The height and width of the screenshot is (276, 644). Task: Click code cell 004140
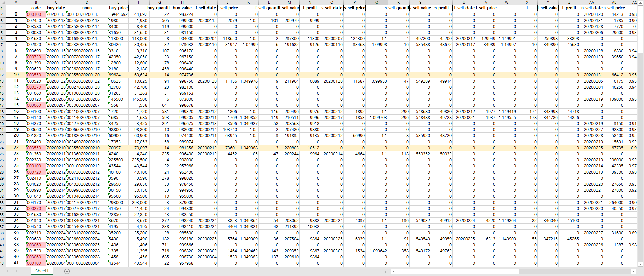pos(36,118)
